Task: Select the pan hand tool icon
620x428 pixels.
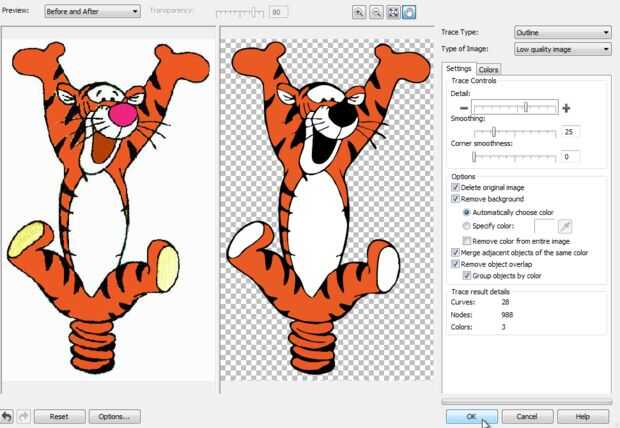Action: click(x=409, y=12)
